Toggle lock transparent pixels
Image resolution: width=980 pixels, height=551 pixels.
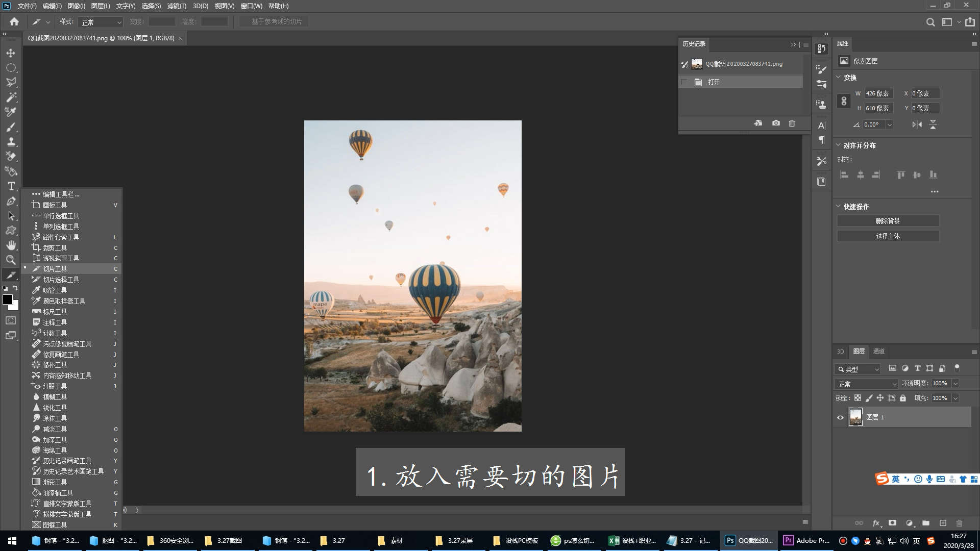[857, 398]
